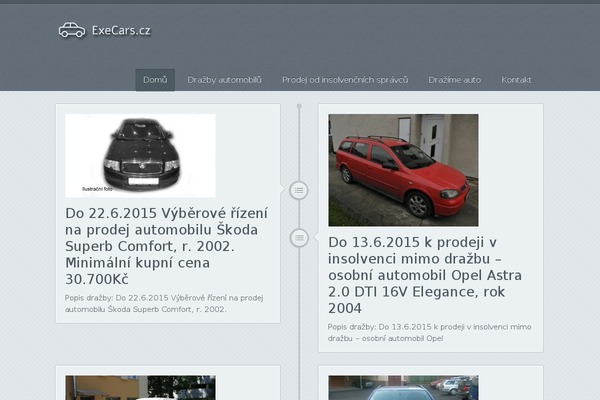This screenshot has width=600, height=400.
Task: Open the Opel Astra 2.0 DTI post title
Action: coord(425,275)
